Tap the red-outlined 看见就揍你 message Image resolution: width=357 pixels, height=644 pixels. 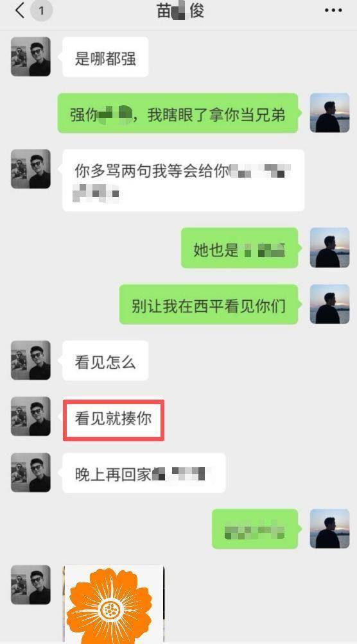coord(114,419)
